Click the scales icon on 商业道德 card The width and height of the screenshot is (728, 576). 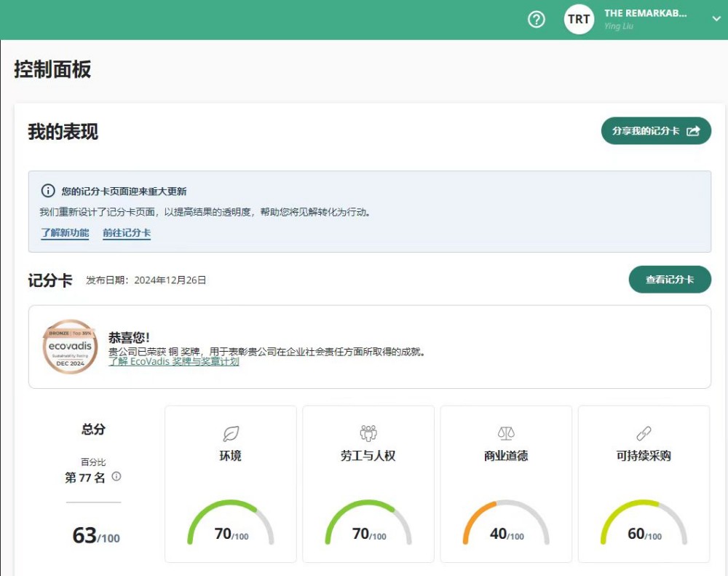pyautogui.click(x=506, y=433)
